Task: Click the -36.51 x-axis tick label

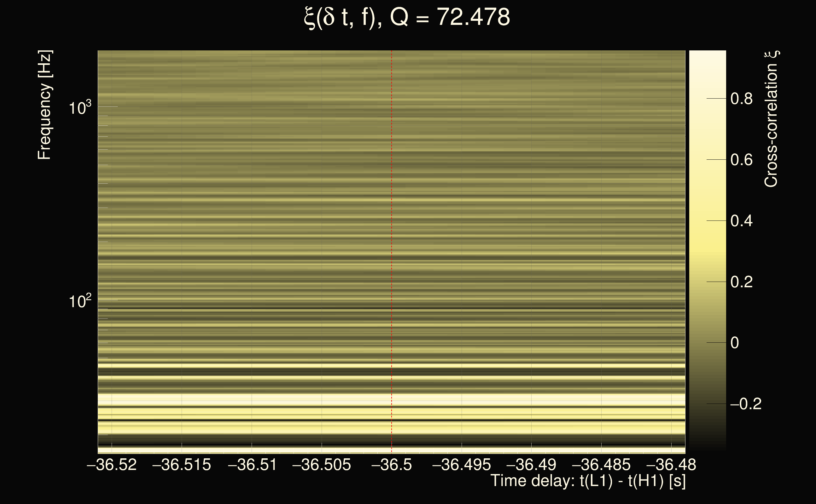Action: [252, 465]
